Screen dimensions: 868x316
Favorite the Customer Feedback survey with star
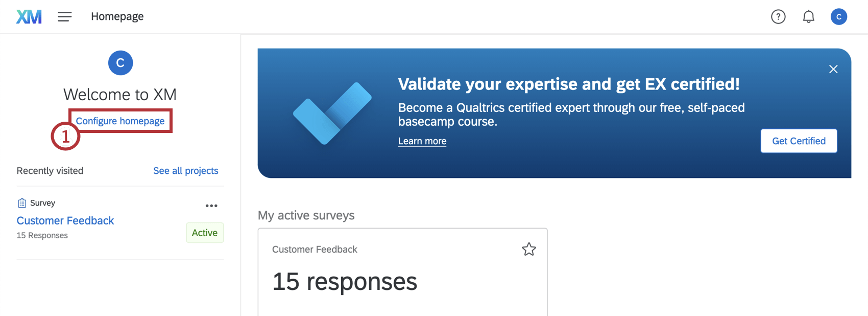click(x=529, y=249)
